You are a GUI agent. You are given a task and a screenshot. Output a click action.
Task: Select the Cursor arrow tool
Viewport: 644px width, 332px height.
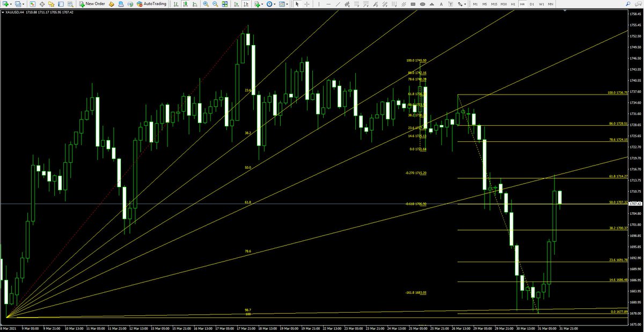click(297, 4)
